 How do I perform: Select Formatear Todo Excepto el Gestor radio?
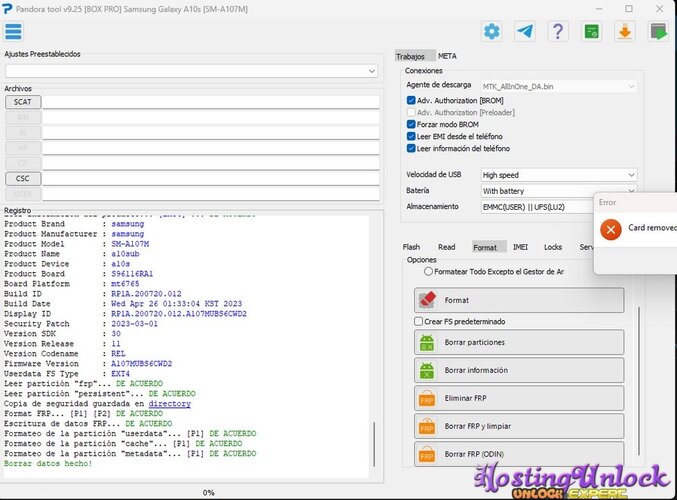(428, 272)
